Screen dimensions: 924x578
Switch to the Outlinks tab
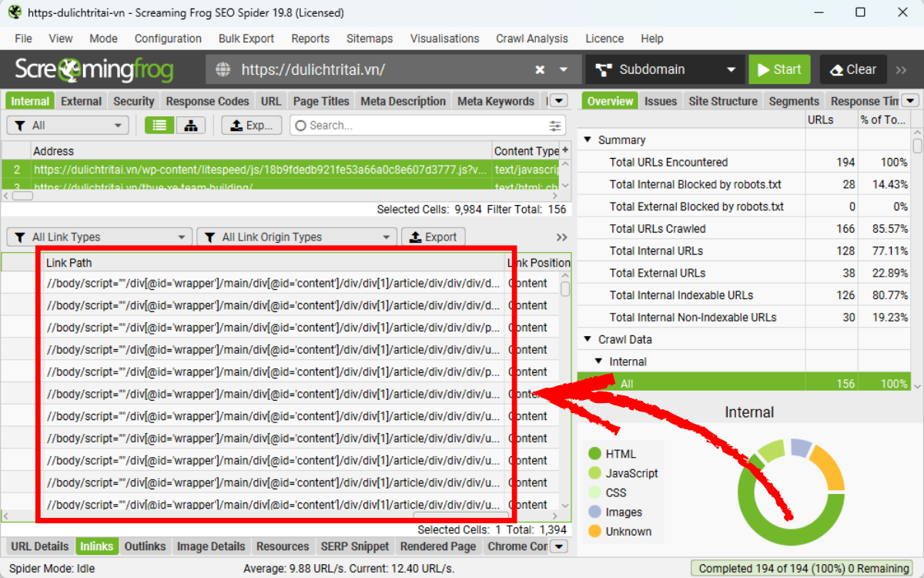(145, 546)
